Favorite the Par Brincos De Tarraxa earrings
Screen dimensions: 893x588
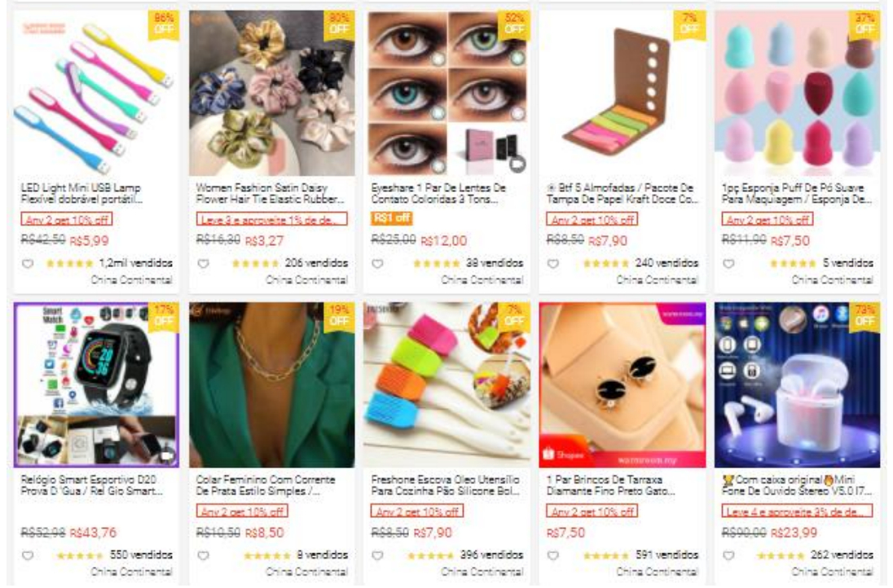click(x=553, y=555)
